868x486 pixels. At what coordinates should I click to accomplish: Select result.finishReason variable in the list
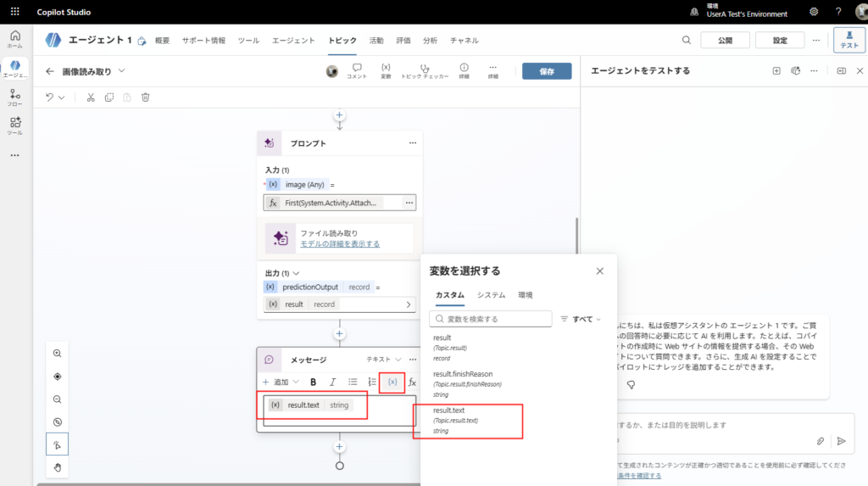(x=468, y=384)
